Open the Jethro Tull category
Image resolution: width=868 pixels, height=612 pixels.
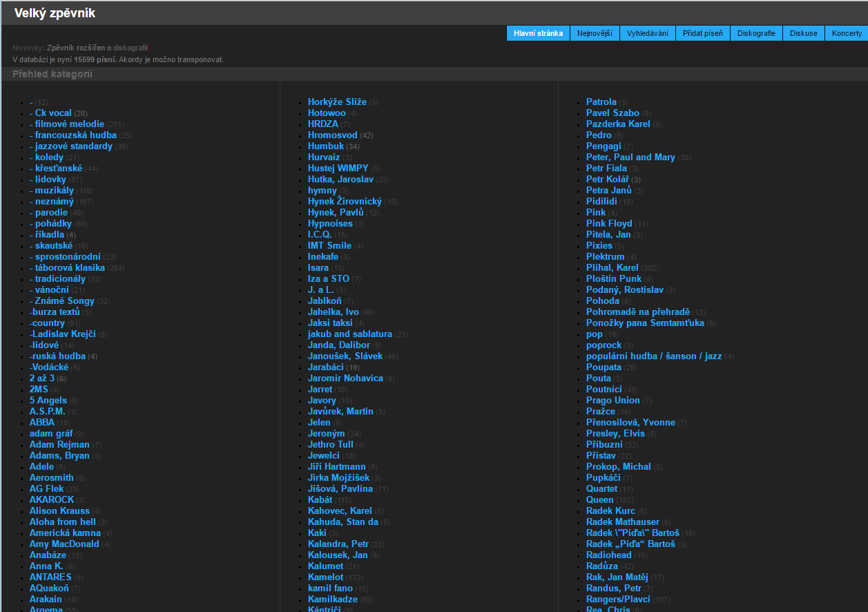331,445
